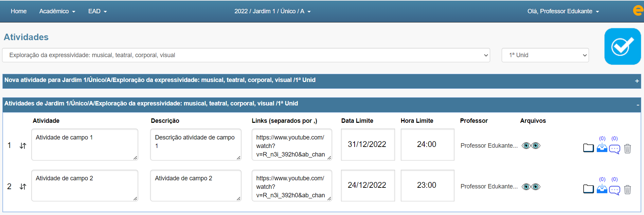Click the Atividades page heading
The image size is (644, 215).
[26, 37]
